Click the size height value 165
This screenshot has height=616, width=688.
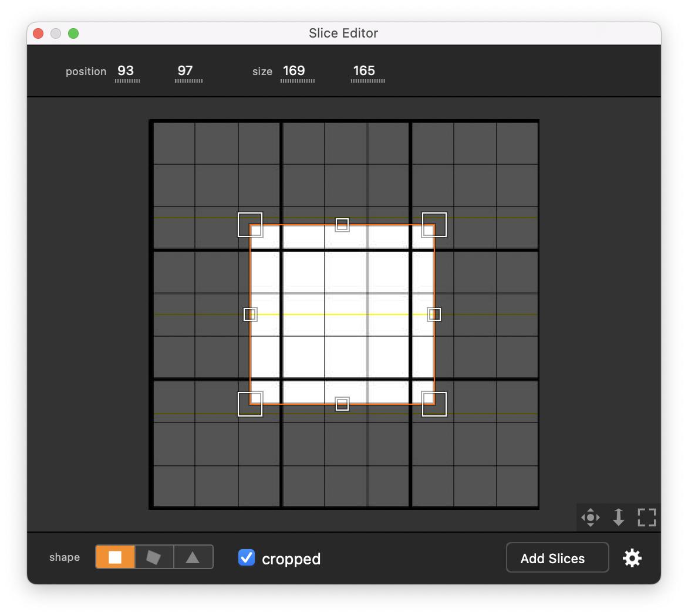coord(364,71)
